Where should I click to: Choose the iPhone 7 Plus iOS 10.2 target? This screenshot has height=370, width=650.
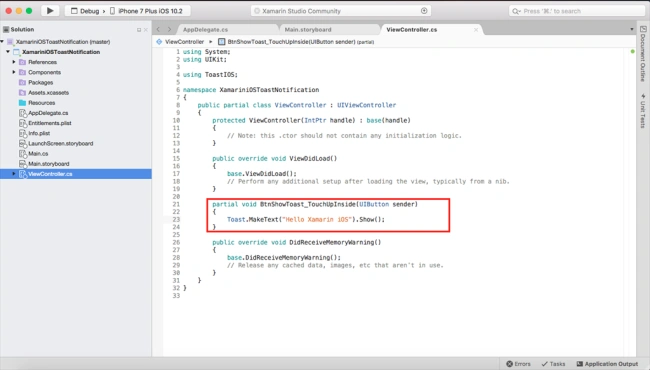[146, 11]
